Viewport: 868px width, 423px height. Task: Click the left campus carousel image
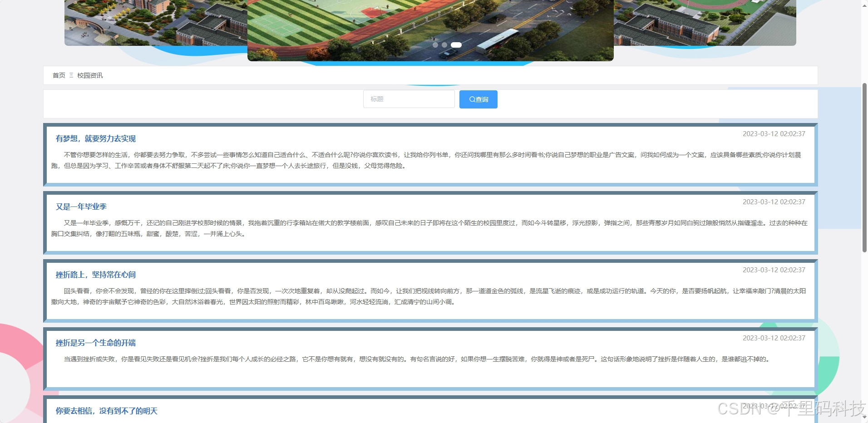pyautogui.click(x=156, y=23)
